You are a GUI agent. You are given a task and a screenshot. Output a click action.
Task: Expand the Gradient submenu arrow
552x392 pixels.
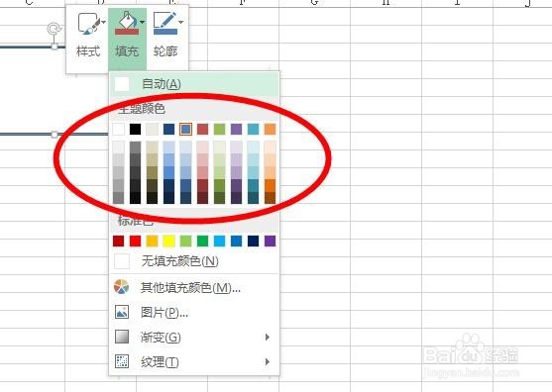[x=268, y=338]
